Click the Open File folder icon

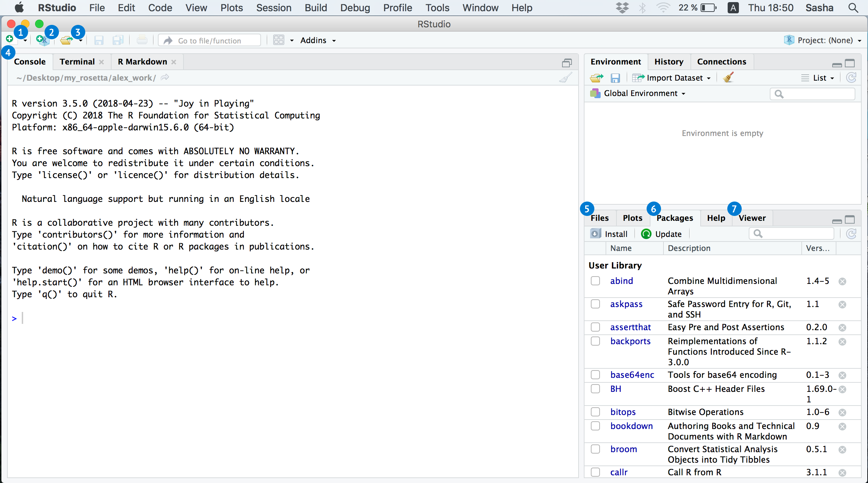66,40
